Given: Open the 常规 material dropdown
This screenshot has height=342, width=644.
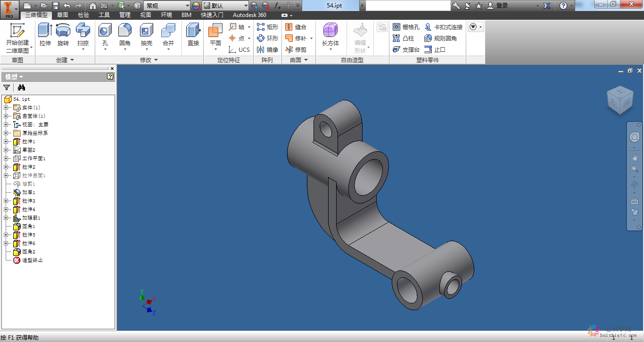Looking at the screenshot, I should 167,6.
